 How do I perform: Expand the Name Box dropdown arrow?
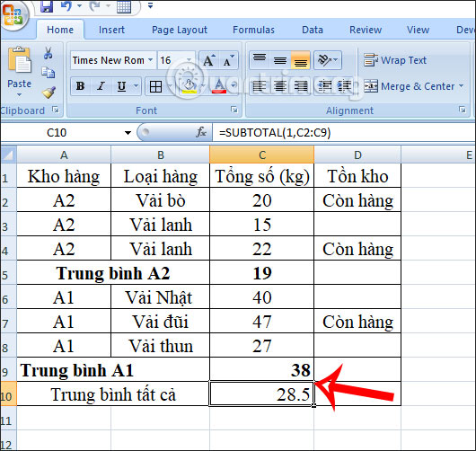[x=128, y=133]
